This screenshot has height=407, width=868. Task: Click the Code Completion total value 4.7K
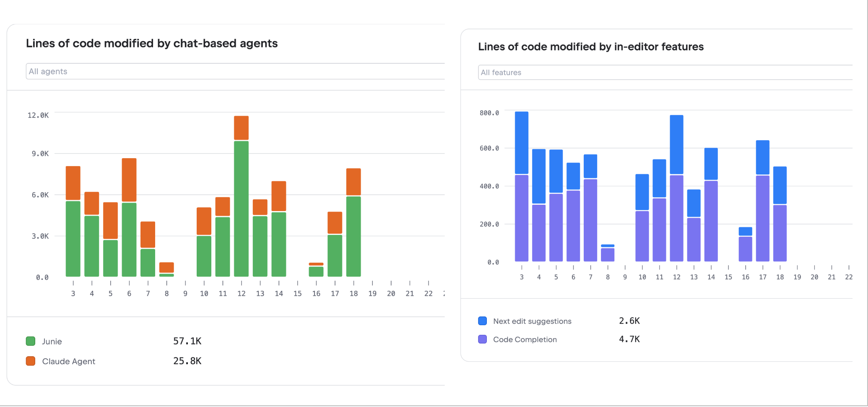[x=629, y=339]
